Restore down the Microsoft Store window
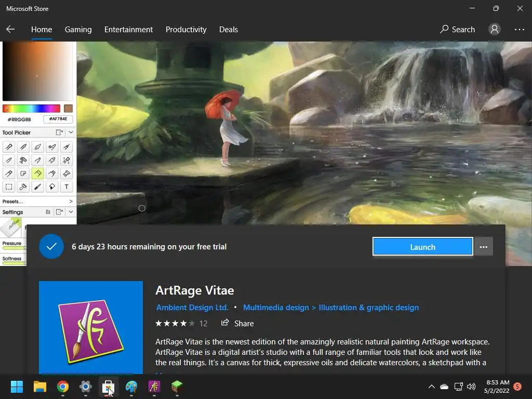 [496, 8]
